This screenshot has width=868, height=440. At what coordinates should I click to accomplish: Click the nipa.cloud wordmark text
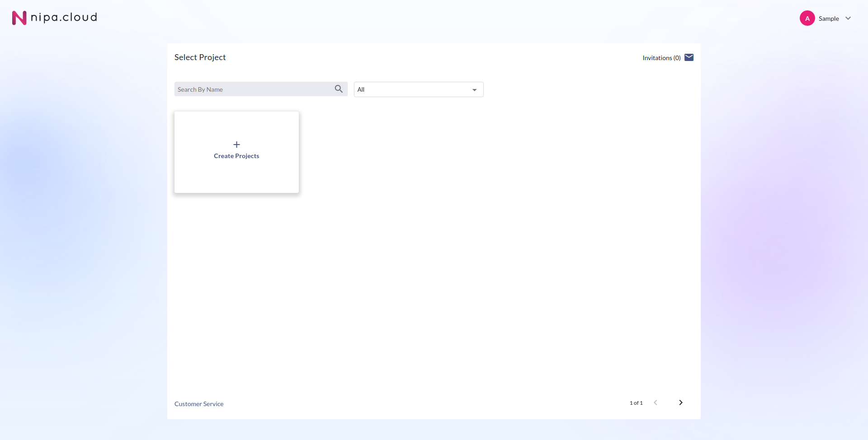point(64,17)
